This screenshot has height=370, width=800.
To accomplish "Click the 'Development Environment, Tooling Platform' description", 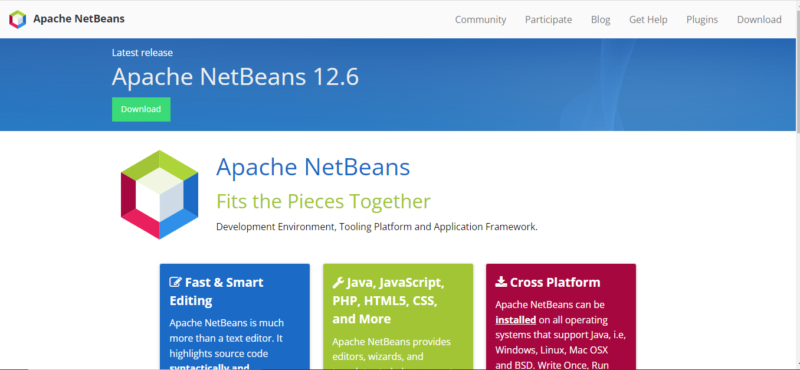I will [377, 227].
